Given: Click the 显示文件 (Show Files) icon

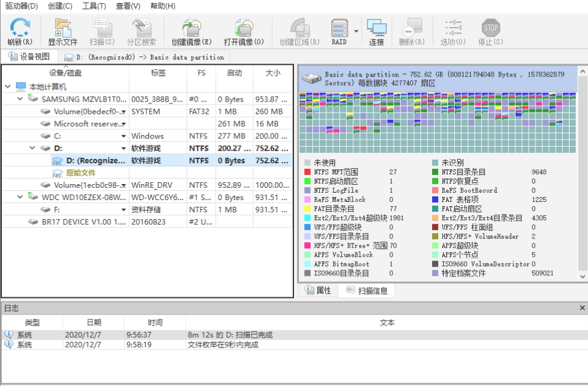Looking at the screenshot, I should pos(62,28).
